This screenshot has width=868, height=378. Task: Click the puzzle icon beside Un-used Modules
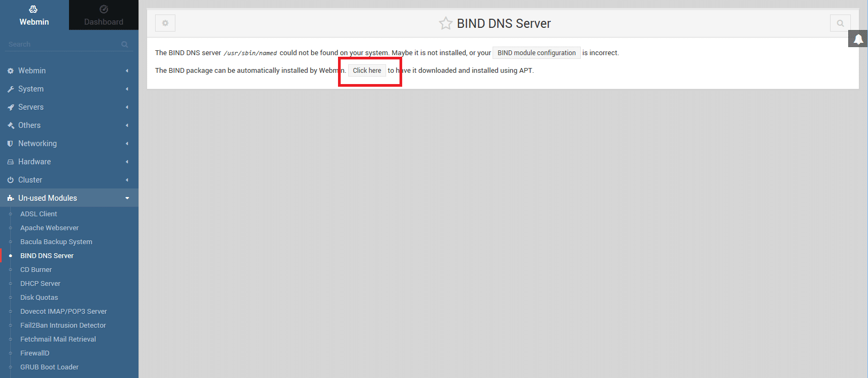pyautogui.click(x=10, y=198)
